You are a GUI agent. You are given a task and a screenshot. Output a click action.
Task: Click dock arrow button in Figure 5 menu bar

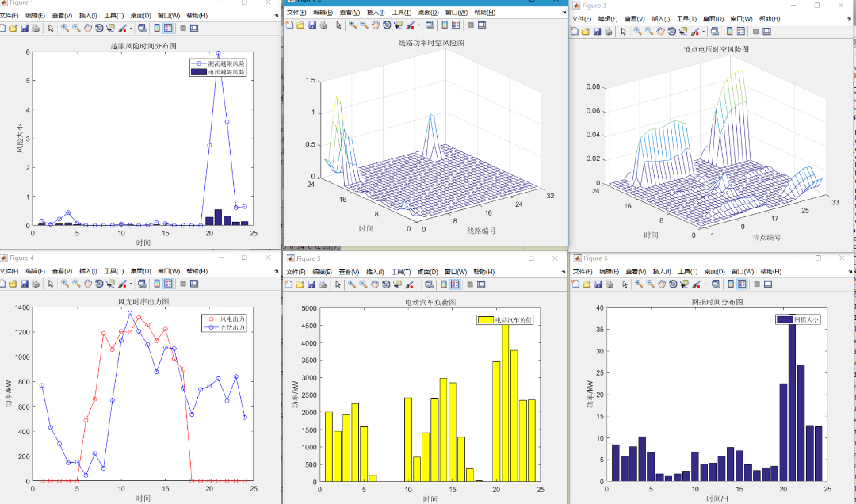[x=564, y=272]
